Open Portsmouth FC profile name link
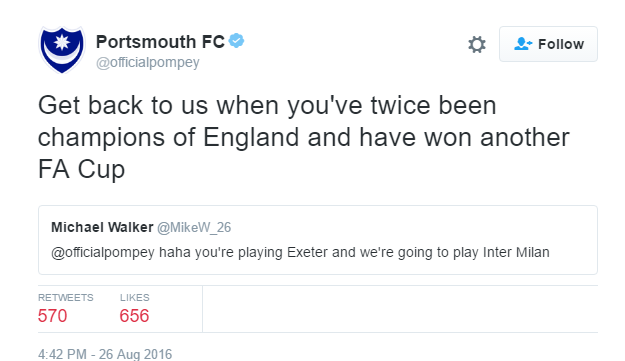625x361 pixels. pyautogui.click(x=160, y=41)
